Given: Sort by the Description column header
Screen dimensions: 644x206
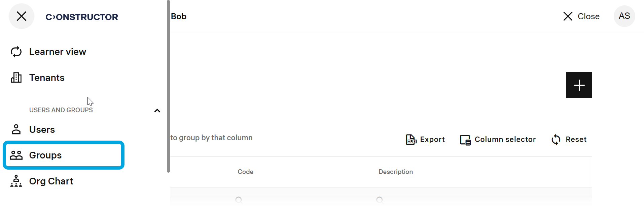Looking at the screenshot, I should pos(395,172).
